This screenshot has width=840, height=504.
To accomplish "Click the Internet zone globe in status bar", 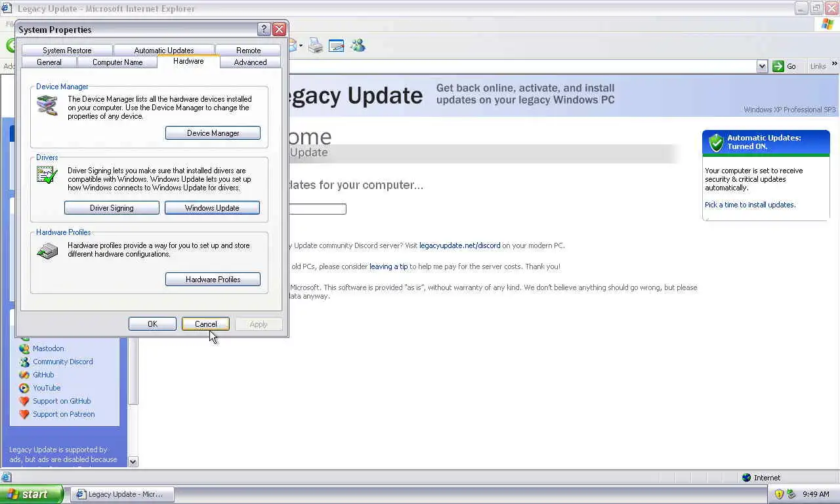I will [x=746, y=478].
